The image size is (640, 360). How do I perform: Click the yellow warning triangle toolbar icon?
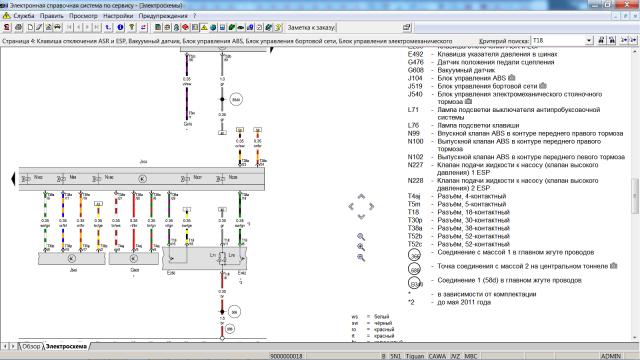(x=204, y=27)
